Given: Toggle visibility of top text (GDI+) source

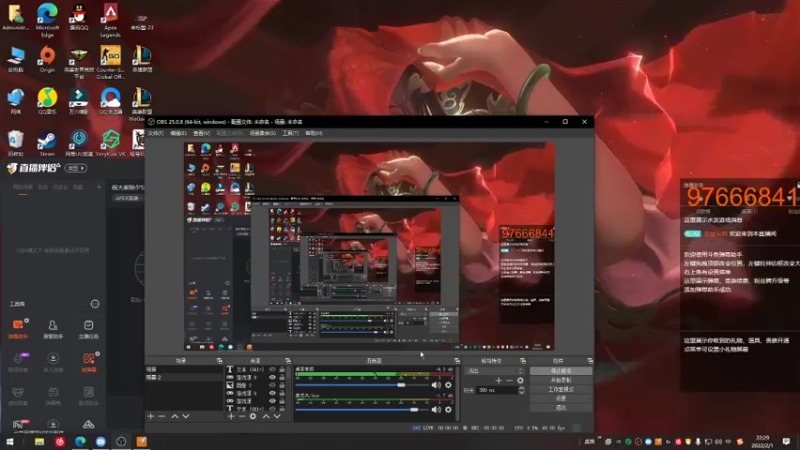Looking at the screenshot, I should (272, 369).
